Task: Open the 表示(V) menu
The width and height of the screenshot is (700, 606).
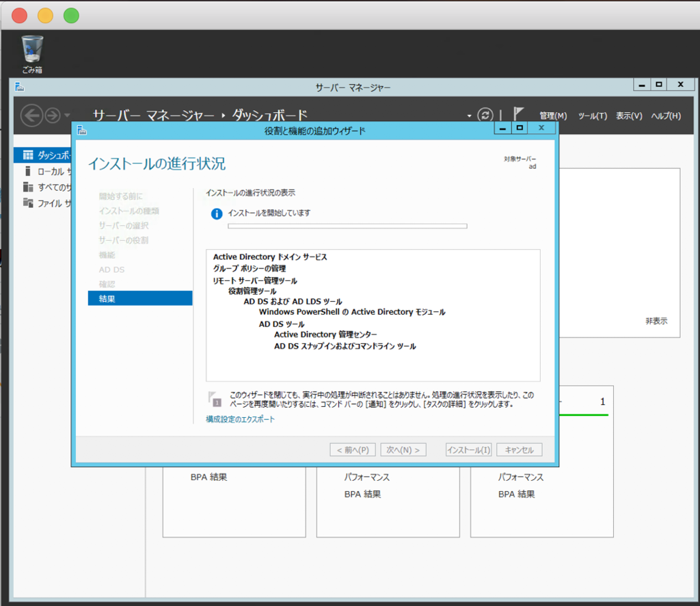Action: 629,116
